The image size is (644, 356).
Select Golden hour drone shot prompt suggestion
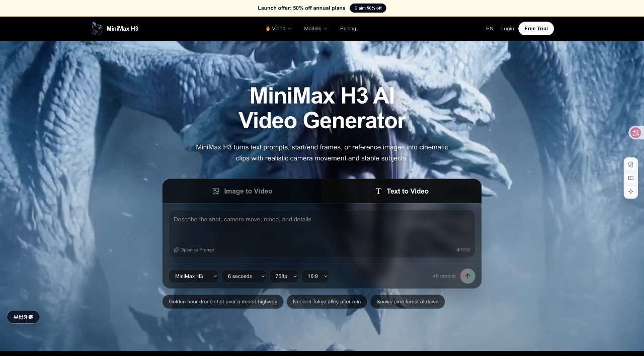pyautogui.click(x=223, y=302)
